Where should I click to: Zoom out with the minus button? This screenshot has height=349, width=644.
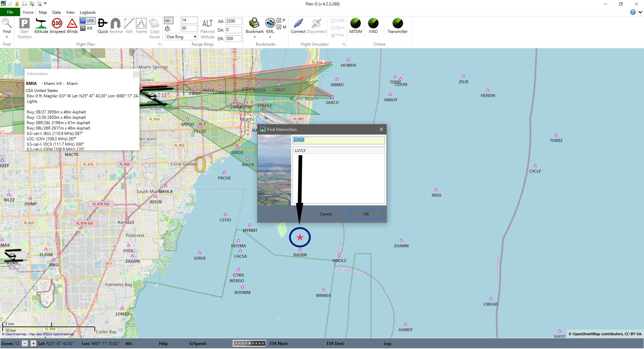coord(25,343)
